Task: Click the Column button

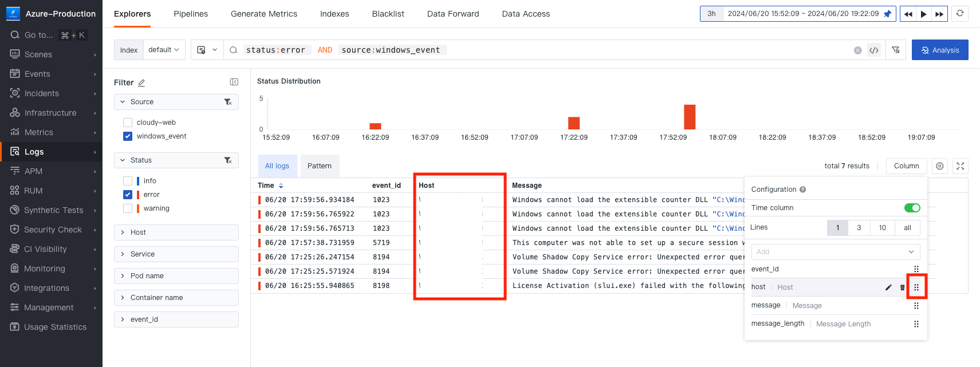Action: click(907, 166)
